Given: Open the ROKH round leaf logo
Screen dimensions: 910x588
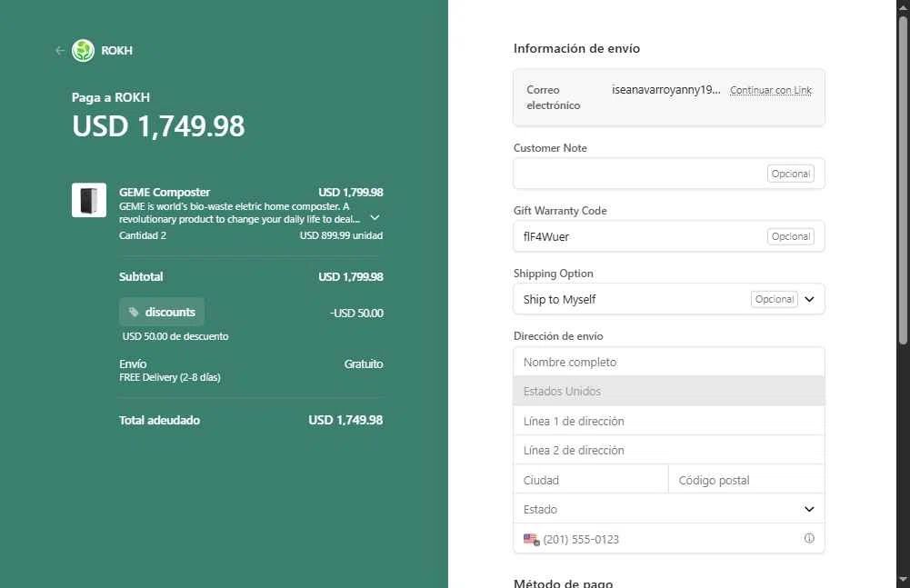Looking at the screenshot, I should tap(83, 51).
